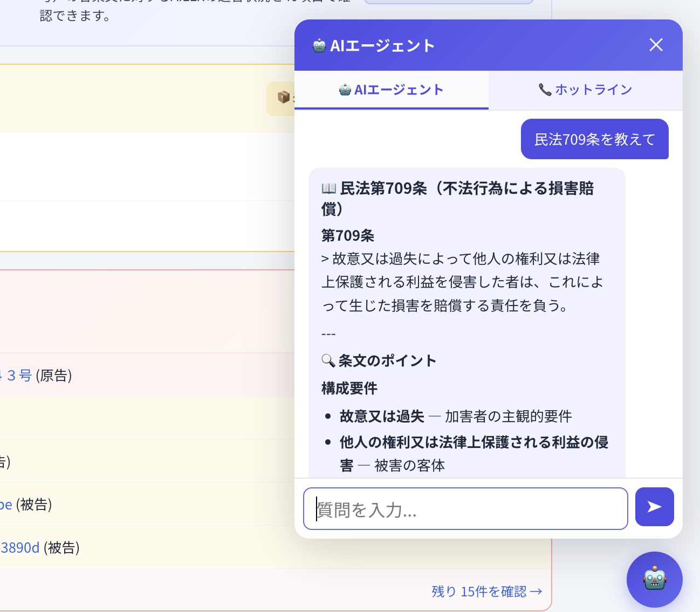Click the quoted article text starting 故意又は過失によって
700x612 pixels.
(462, 282)
